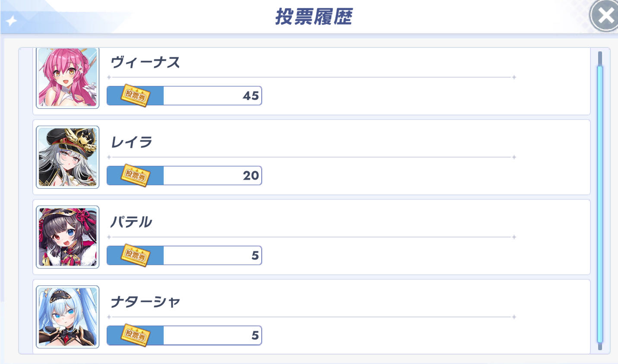Select the ヴィーナス name label
The width and height of the screenshot is (618, 364).
[x=145, y=62]
